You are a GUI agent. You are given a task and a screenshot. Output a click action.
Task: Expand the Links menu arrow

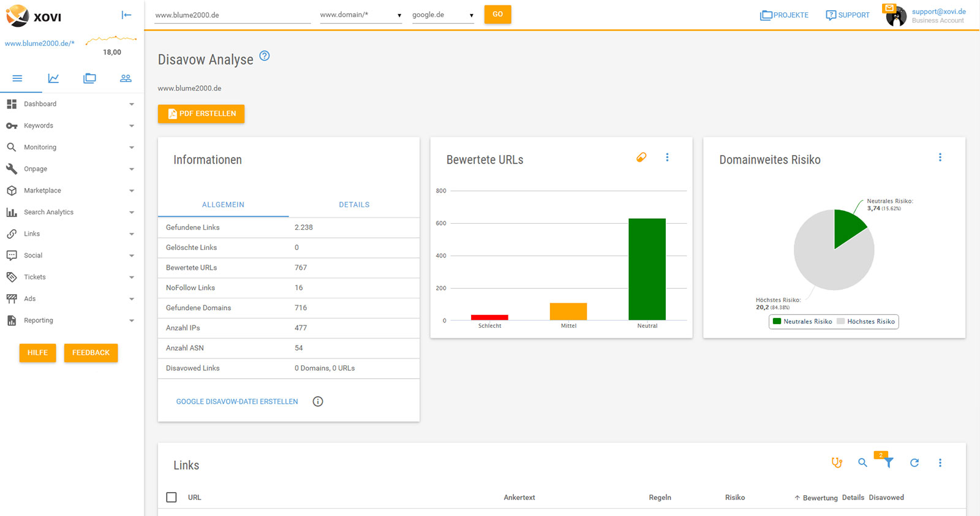point(132,234)
